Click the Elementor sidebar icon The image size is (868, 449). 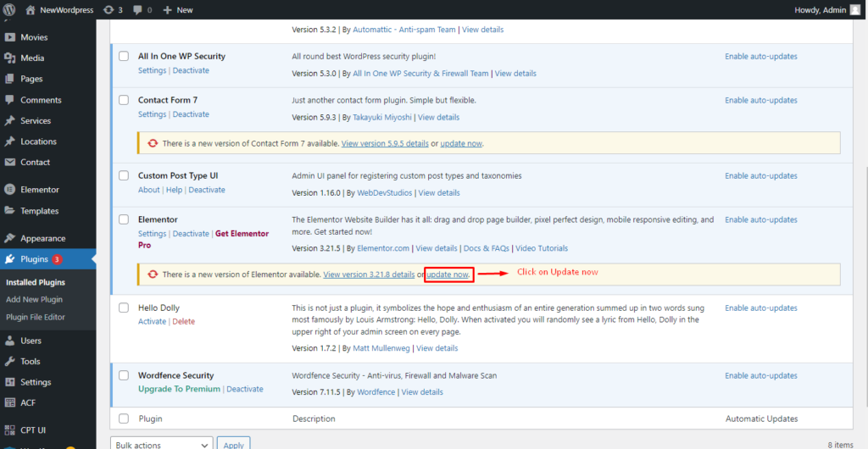point(10,190)
